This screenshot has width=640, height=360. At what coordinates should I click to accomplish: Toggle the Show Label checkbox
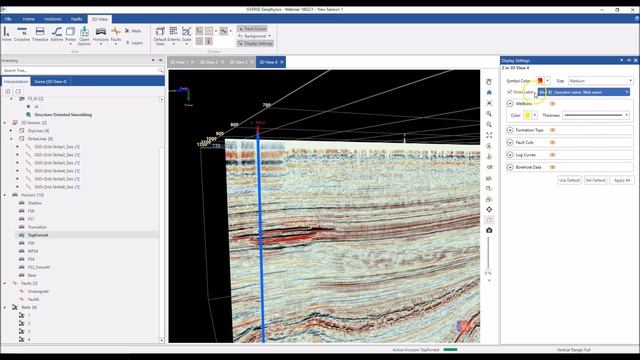509,92
